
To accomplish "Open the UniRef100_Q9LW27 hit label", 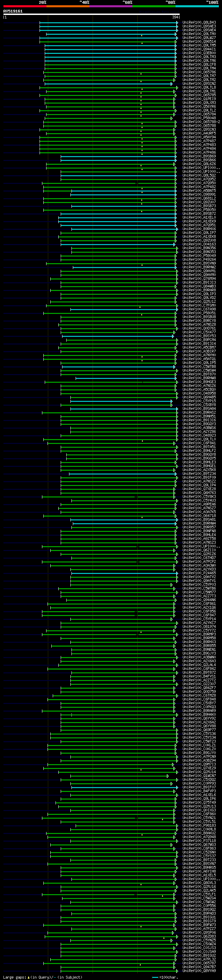I will click(x=199, y=38).
